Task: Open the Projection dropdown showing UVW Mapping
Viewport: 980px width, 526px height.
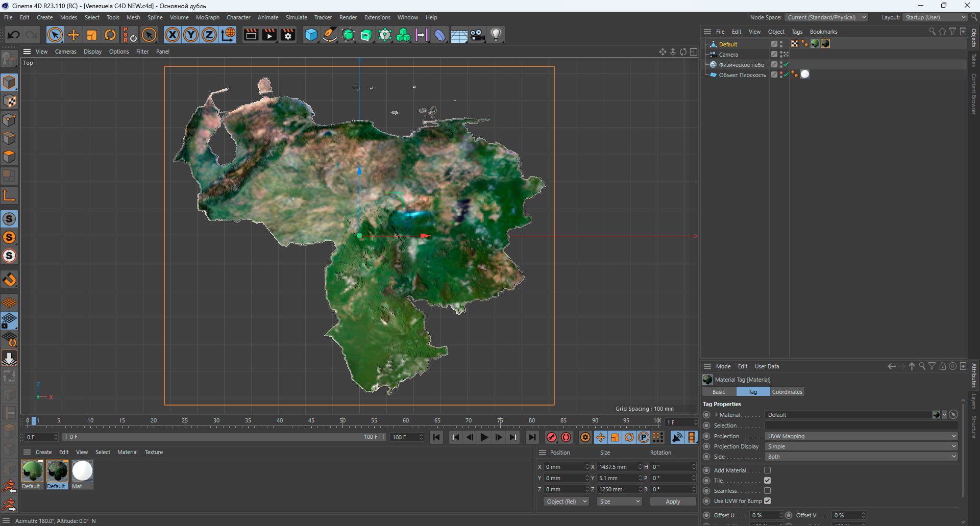Action: click(x=861, y=436)
